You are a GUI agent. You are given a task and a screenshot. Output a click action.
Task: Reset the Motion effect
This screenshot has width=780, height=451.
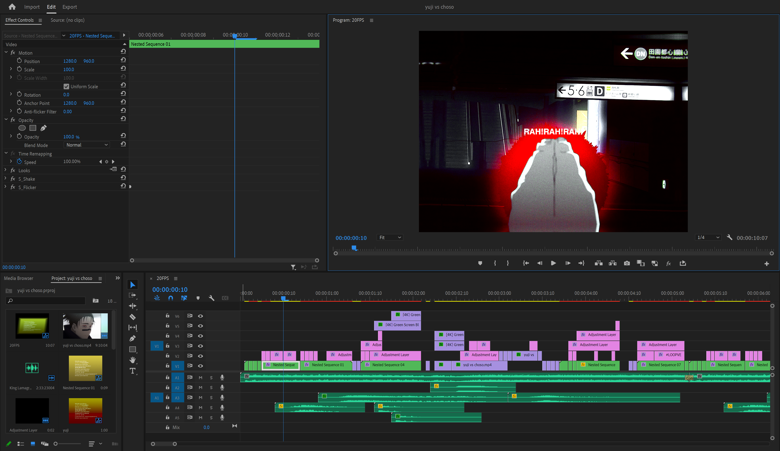coord(123,52)
